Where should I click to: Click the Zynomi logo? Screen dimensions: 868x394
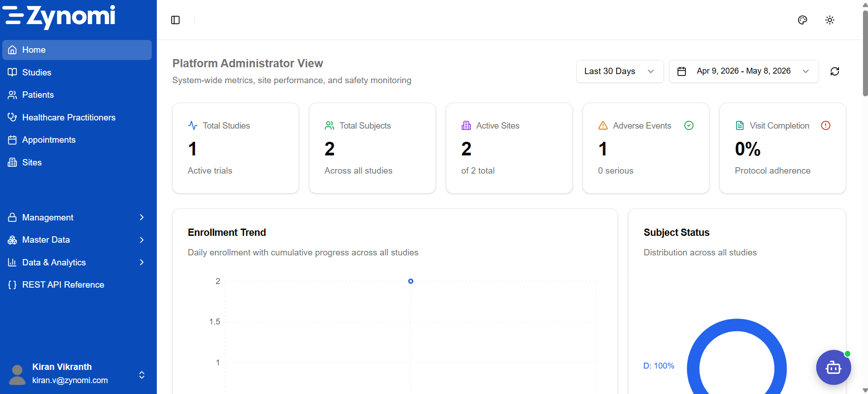coord(60,17)
